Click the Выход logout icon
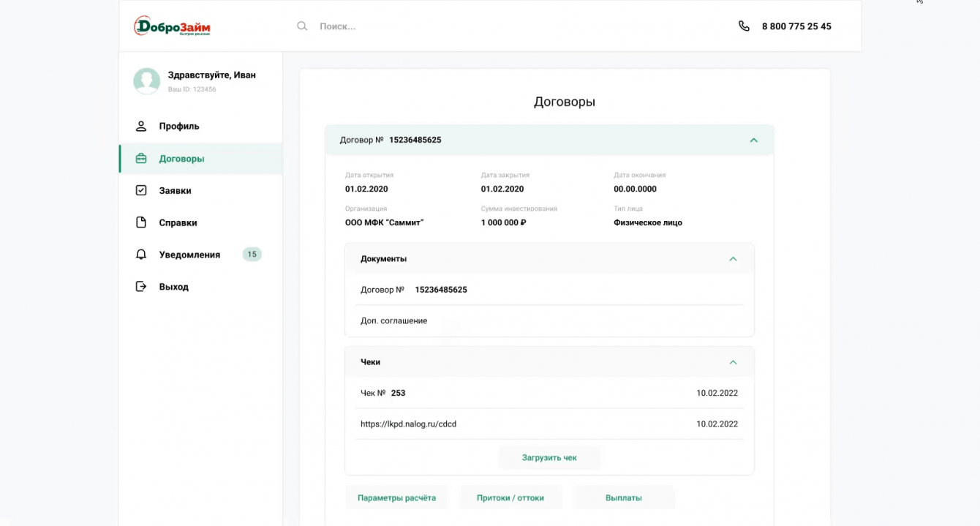 coord(141,287)
